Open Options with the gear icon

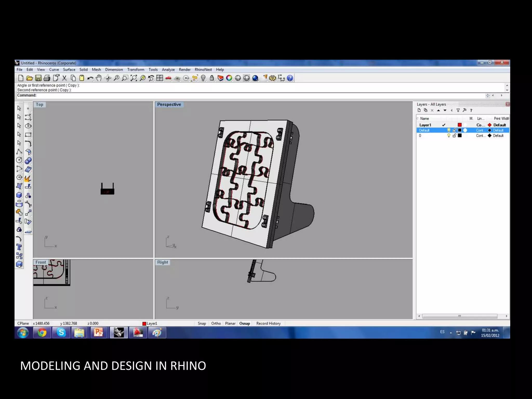click(272, 78)
